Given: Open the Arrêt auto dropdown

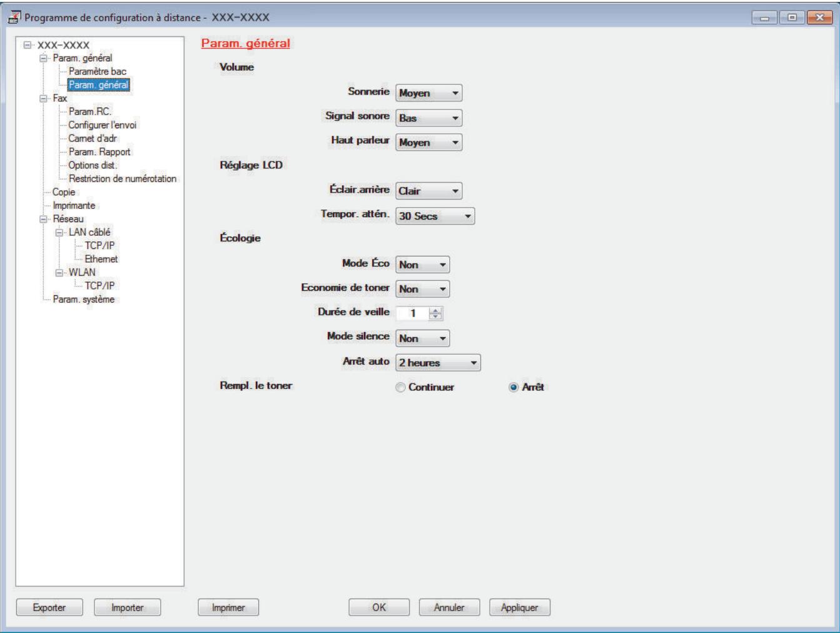Looking at the screenshot, I should (x=438, y=363).
